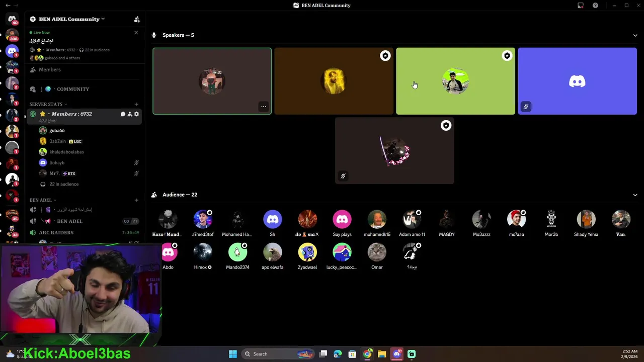Open File Explorer from the taskbar
The image size is (644, 362).
point(382,354)
